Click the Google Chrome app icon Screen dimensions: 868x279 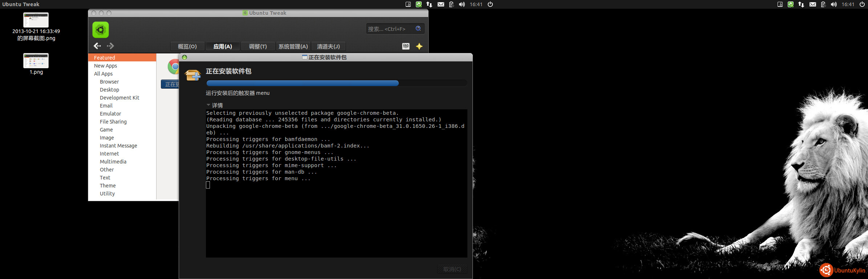pos(173,67)
